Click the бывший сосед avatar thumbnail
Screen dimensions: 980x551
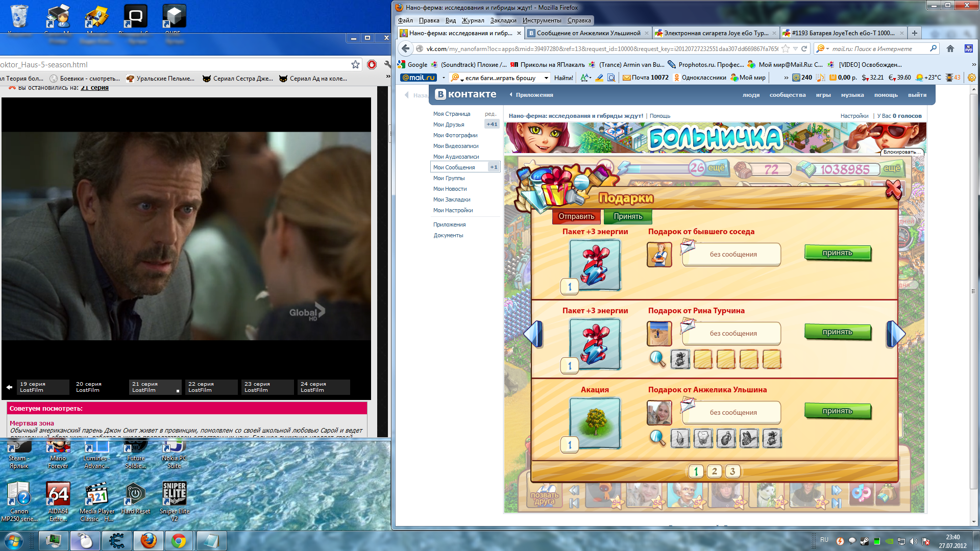[x=659, y=255]
